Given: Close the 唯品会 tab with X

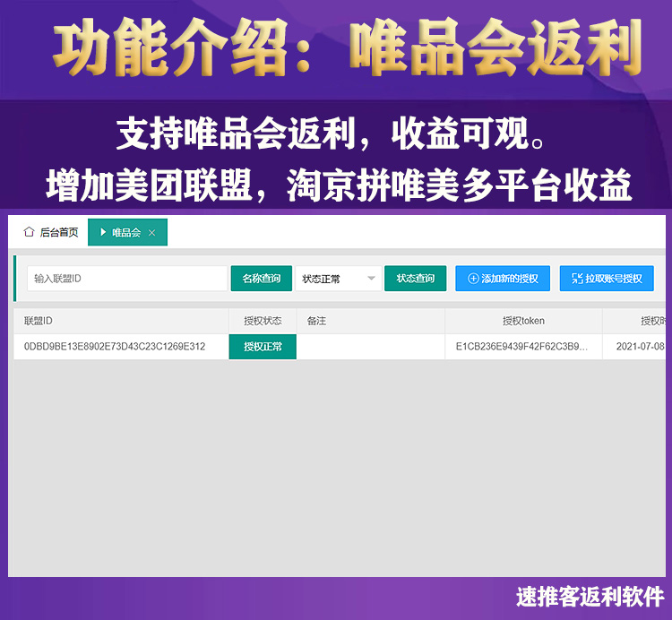Looking at the screenshot, I should [151, 233].
